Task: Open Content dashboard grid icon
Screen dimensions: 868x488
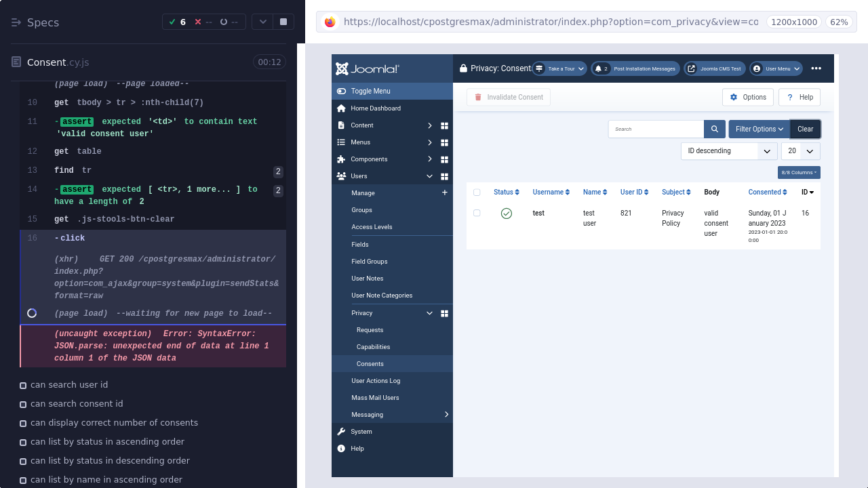Action: click(445, 125)
